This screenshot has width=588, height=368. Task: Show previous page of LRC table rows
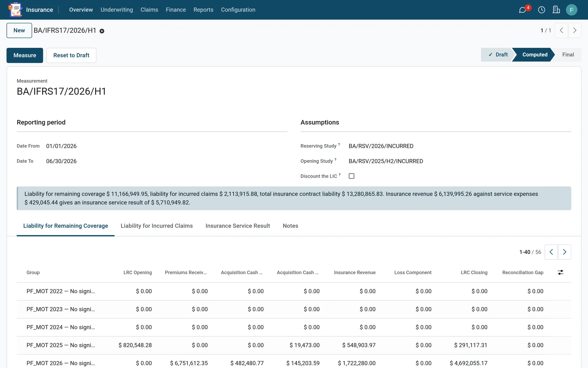[551, 252]
